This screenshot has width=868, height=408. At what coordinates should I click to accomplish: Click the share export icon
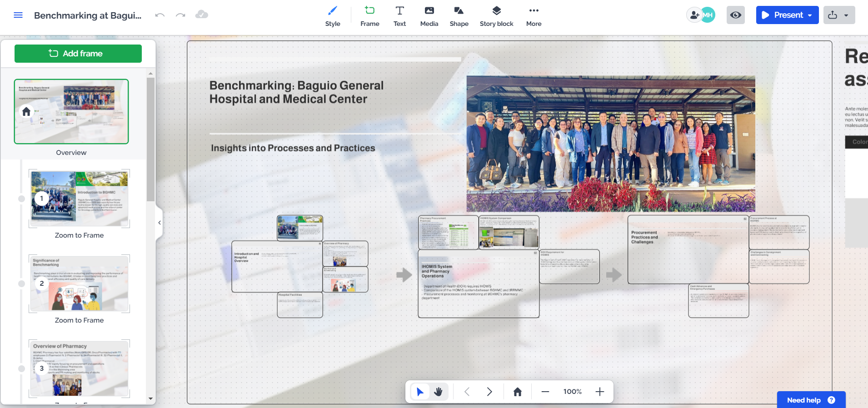tap(833, 15)
